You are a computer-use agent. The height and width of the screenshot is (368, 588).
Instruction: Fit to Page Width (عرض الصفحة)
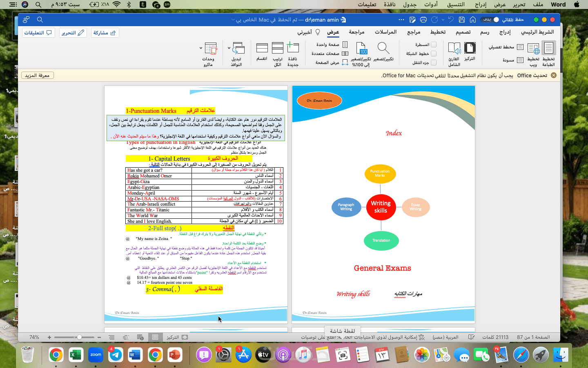[x=332, y=63]
